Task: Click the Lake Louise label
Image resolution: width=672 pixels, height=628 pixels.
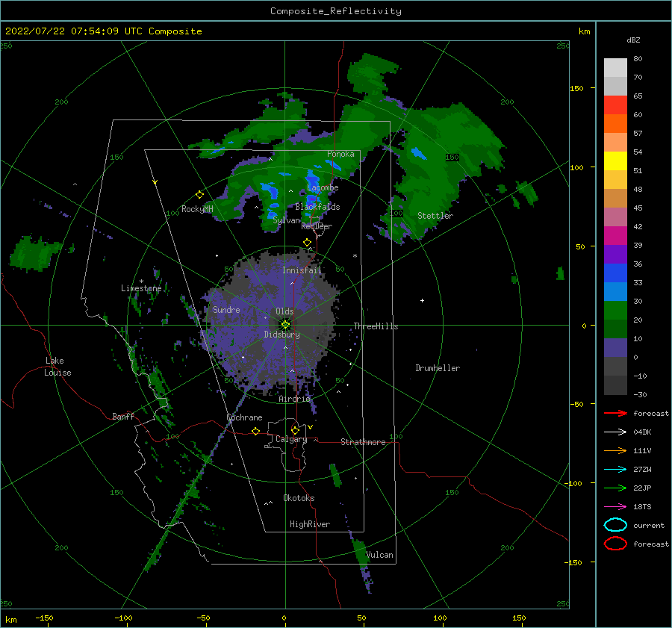Action: point(57,367)
